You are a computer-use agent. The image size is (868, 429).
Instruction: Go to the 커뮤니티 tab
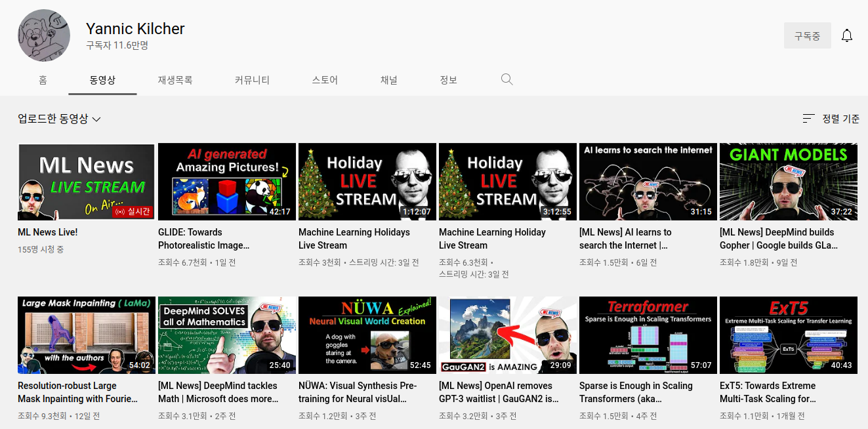[253, 80]
